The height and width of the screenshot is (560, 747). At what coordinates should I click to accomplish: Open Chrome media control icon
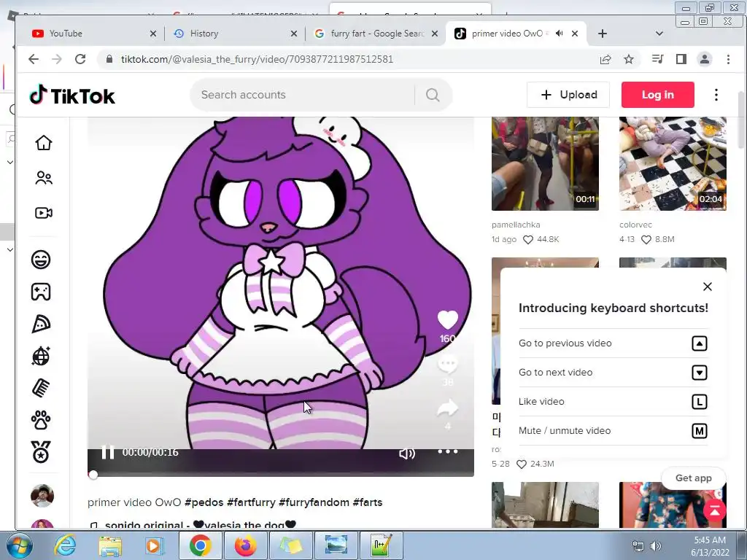(657, 59)
